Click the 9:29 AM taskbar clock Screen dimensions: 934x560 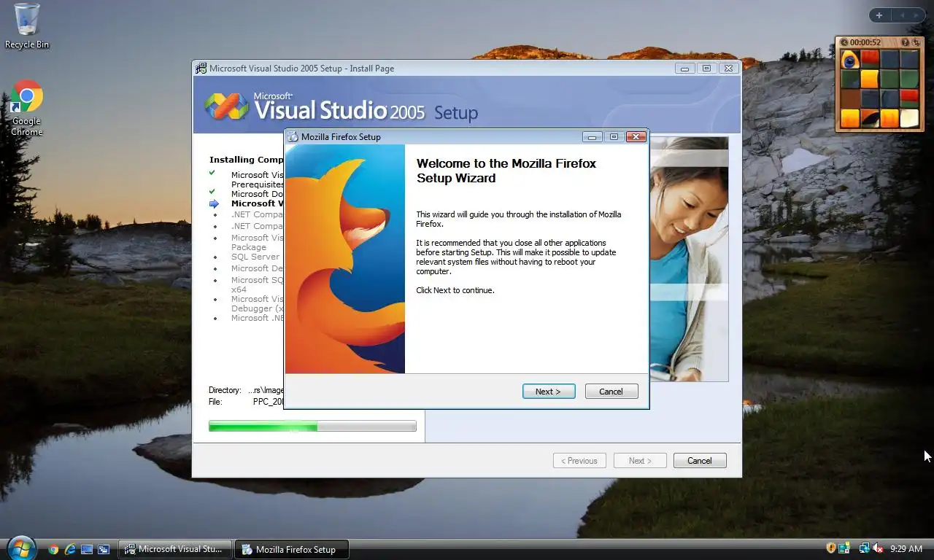click(x=906, y=548)
